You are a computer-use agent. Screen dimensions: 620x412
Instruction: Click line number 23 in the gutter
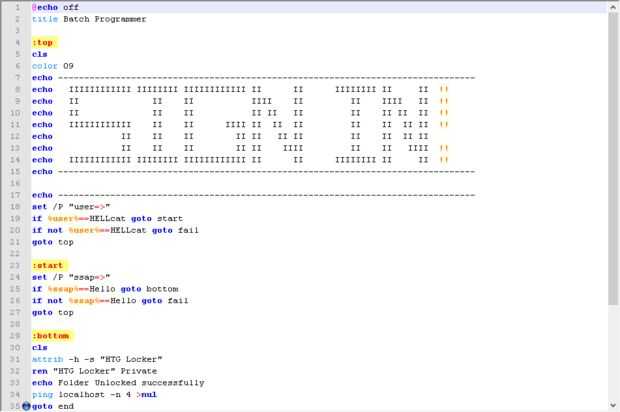[15, 266]
